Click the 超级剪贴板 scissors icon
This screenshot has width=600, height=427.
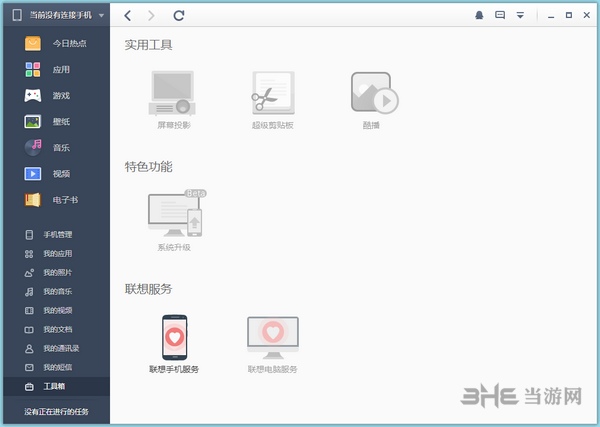[273, 93]
